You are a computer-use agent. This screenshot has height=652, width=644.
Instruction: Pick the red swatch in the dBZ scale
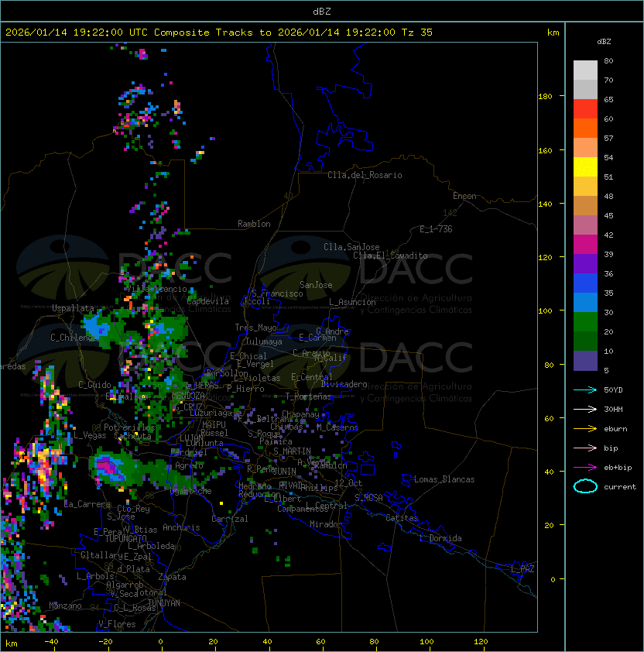point(585,109)
